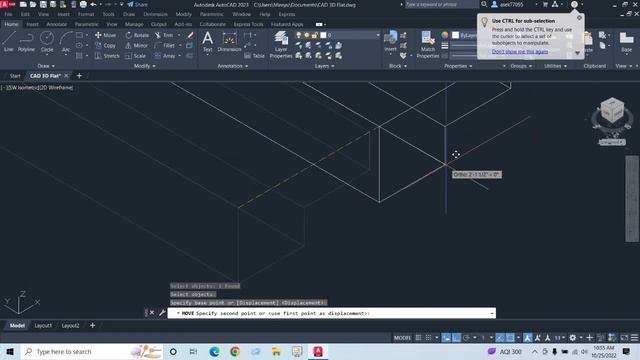Click the Rotate command

point(137,35)
